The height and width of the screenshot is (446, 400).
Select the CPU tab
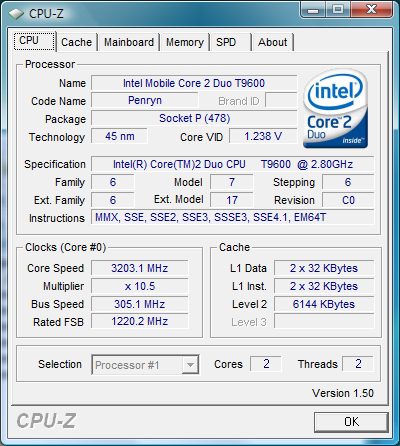(x=35, y=41)
